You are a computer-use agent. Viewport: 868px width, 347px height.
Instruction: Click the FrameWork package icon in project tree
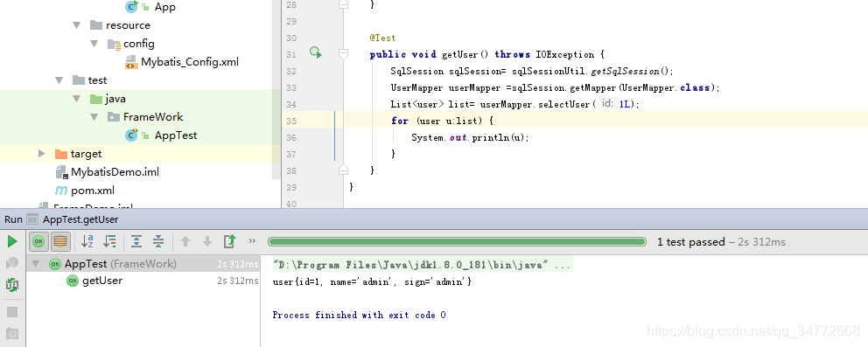[x=114, y=117]
